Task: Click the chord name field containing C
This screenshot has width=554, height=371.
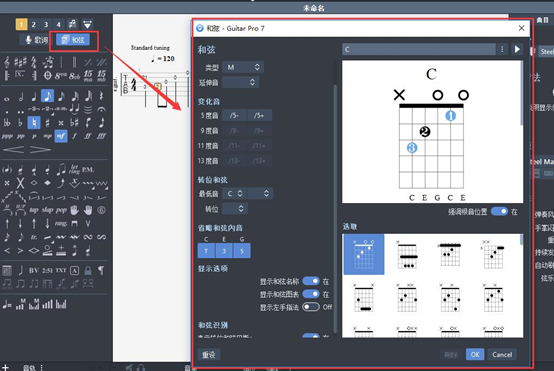Action: [419, 49]
